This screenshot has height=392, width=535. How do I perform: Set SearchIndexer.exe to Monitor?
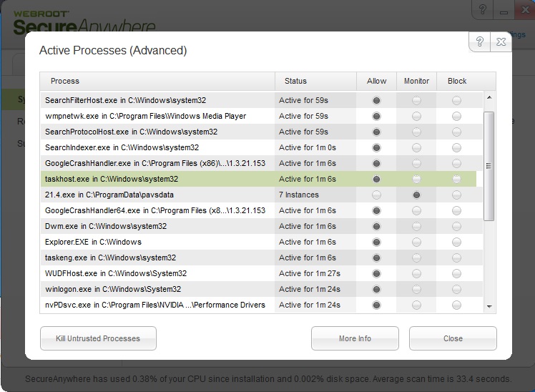coord(416,148)
